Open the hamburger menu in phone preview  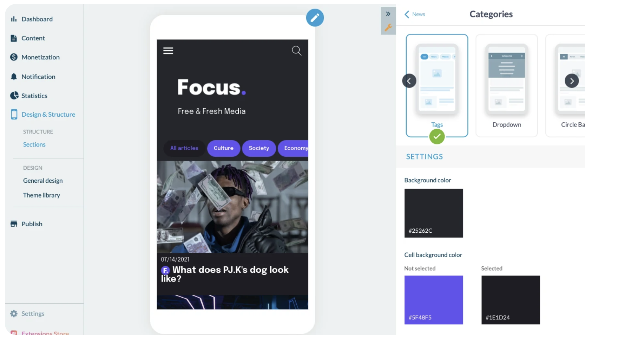[168, 51]
